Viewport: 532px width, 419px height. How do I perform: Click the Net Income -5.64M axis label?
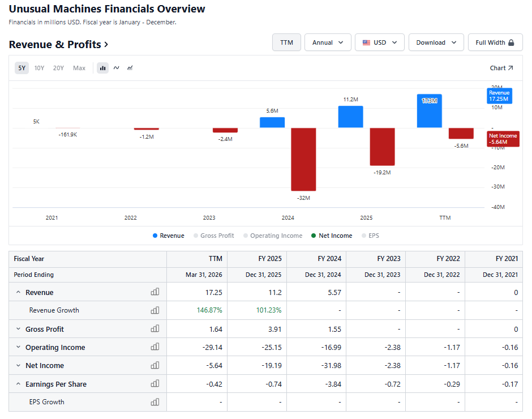[503, 139]
